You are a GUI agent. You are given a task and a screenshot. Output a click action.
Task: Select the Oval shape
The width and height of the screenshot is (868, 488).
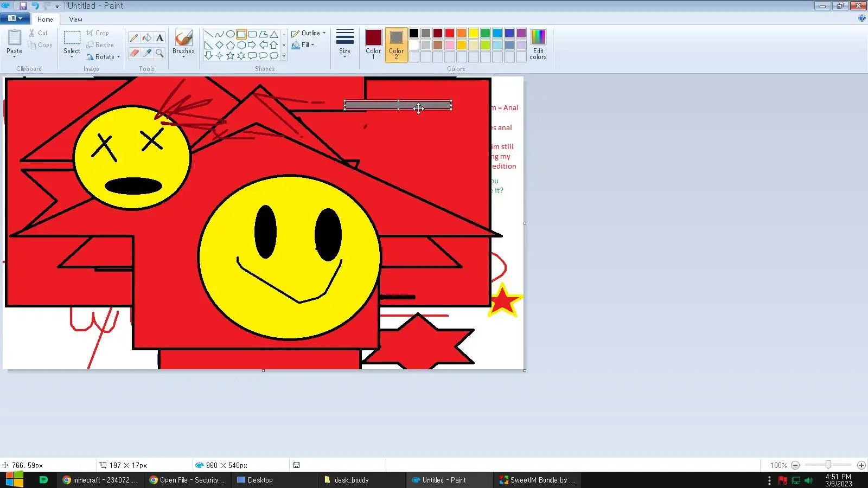(230, 34)
